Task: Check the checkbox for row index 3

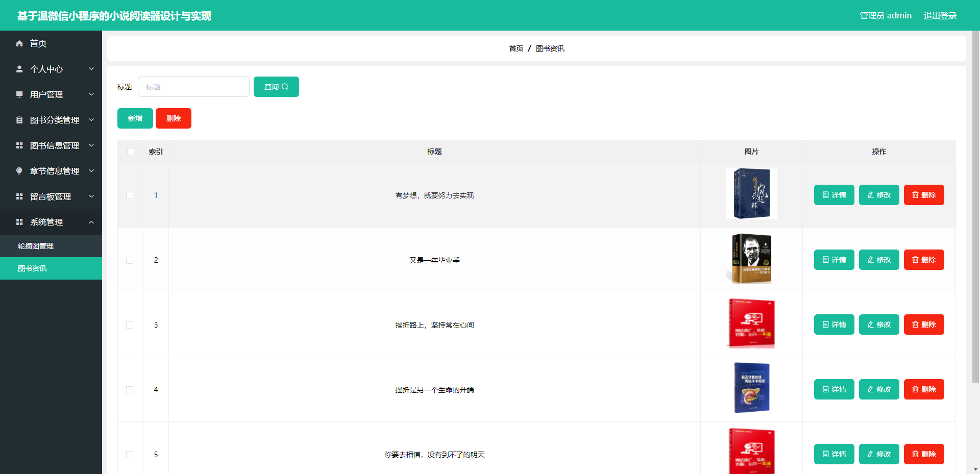Action: [130, 325]
